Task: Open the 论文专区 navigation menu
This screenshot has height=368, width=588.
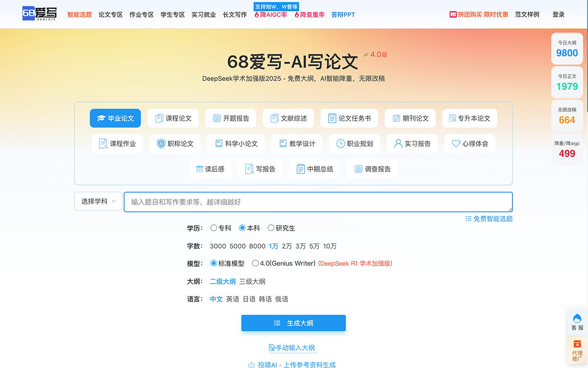Action: 110,15
